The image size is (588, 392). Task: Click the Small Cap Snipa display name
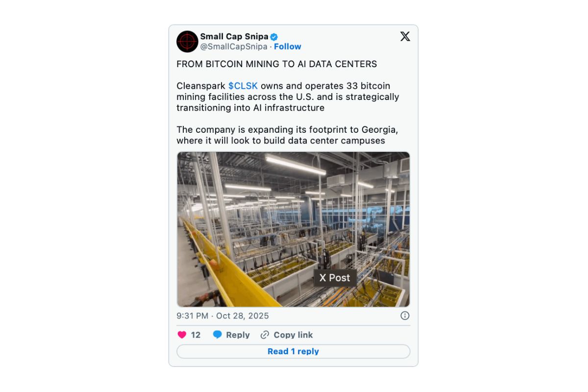pyautogui.click(x=234, y=37)
